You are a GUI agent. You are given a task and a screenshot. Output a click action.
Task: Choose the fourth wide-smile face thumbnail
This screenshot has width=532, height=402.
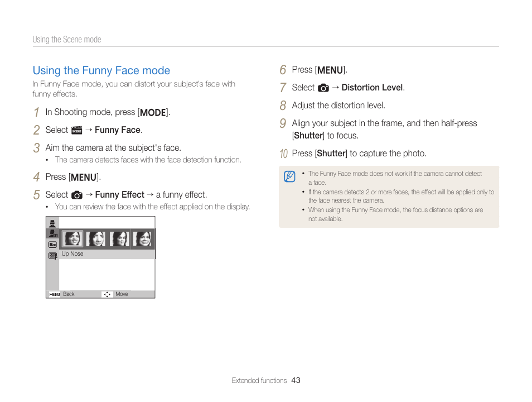click(x=142, y=238)
